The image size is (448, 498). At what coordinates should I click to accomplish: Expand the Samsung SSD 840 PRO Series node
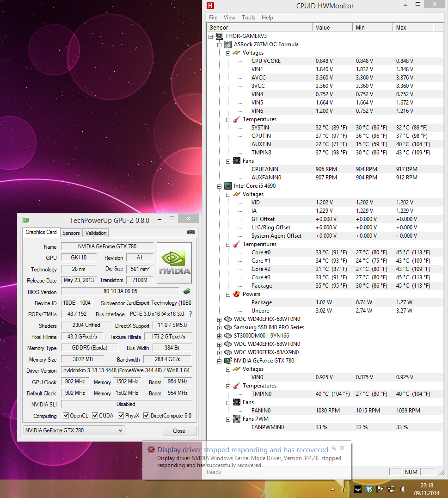tap(219, 328)
